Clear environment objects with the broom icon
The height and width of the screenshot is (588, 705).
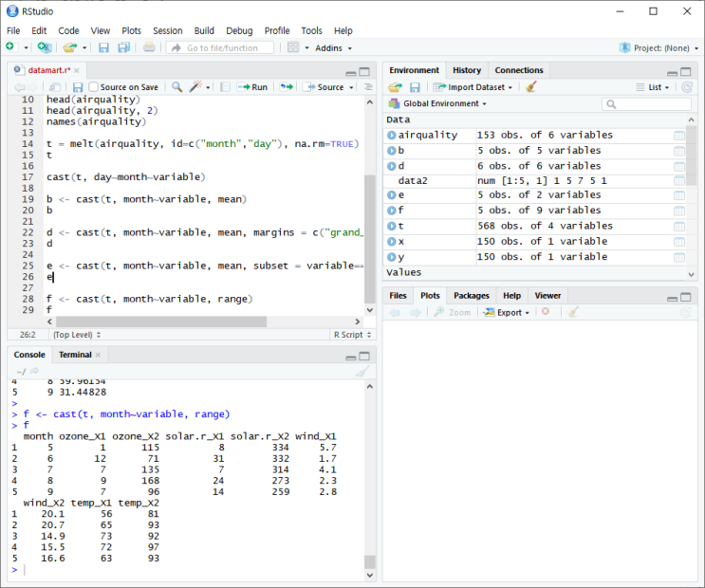click(x=531, y=87)
